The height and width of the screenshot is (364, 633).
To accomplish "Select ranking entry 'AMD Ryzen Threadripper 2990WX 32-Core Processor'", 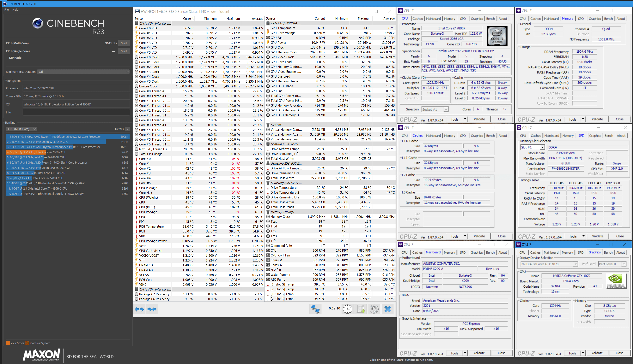I will coord(68,137).
